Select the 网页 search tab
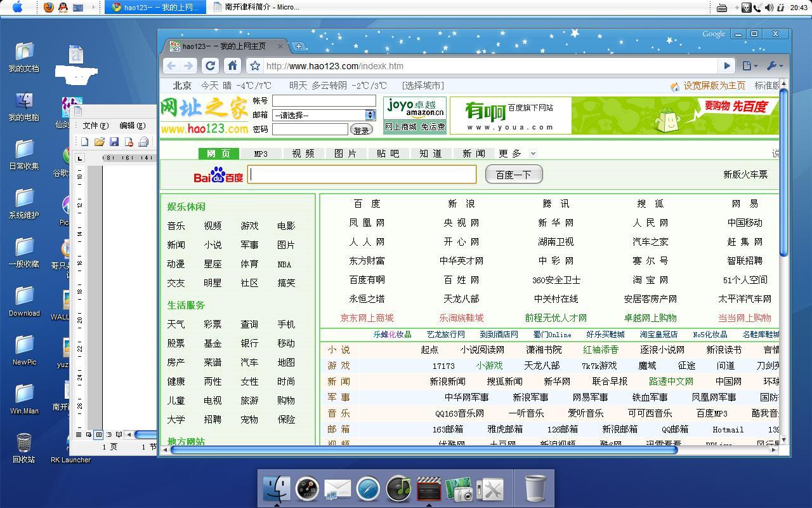The width and height of the screenshot is (812, 508). 218,154
